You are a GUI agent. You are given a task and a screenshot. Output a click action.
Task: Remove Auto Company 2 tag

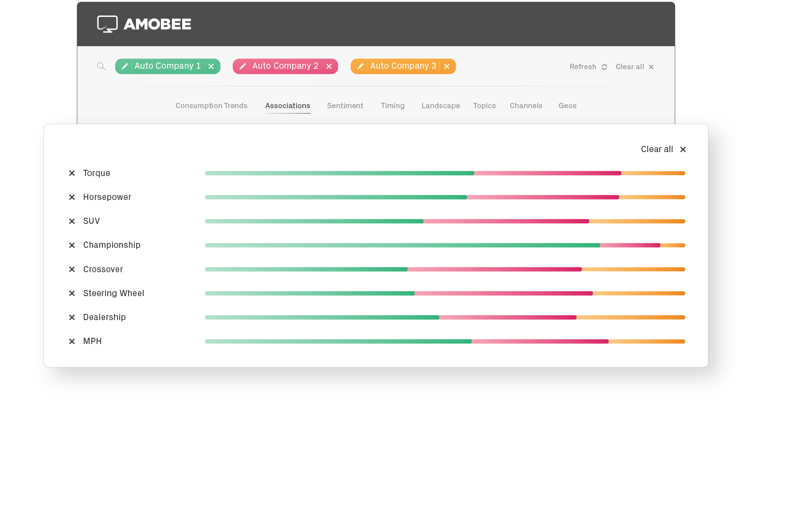pos(329,66)
